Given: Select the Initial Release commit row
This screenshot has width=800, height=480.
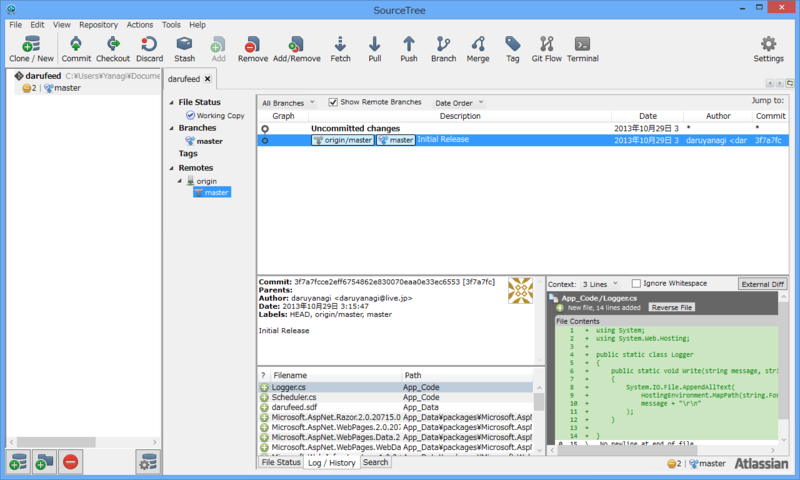Looking at the screenshot, I should (x=523, y=140).
